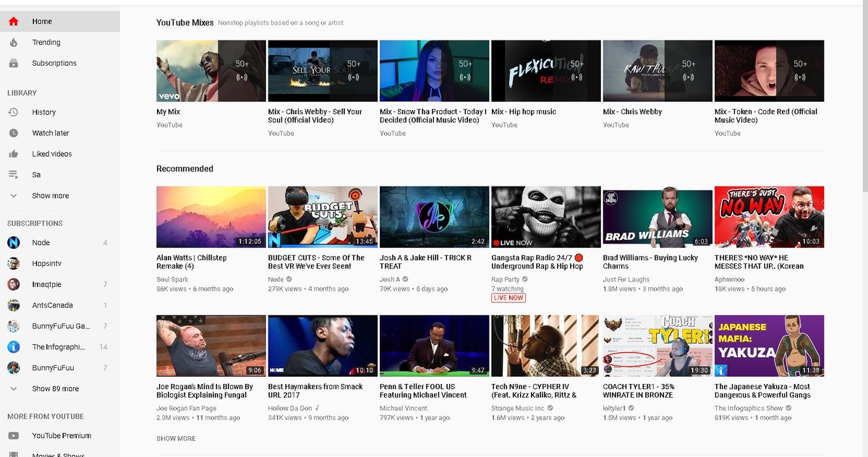Open Trending in the sidebar
868x457 pixels.
pos(60,43)
